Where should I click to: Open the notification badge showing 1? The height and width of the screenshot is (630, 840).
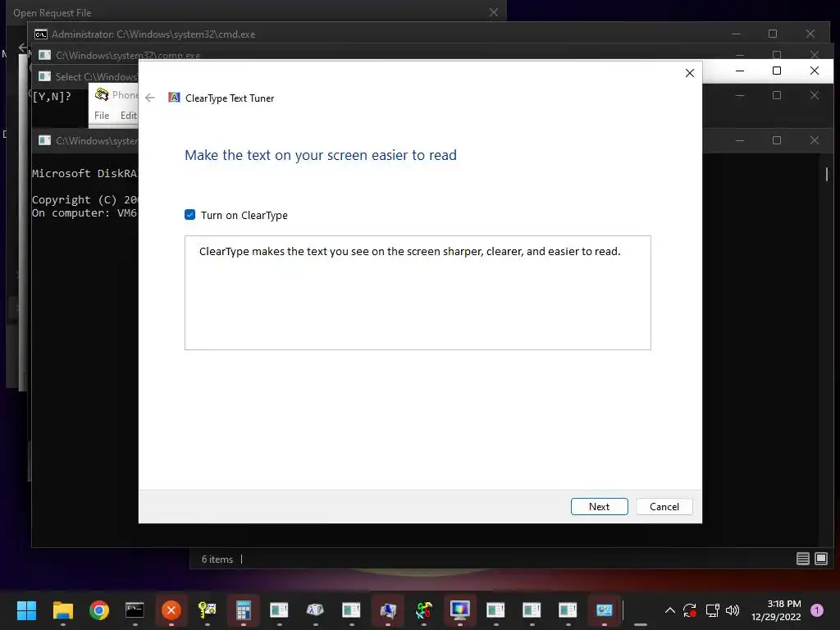coord(816,610)
